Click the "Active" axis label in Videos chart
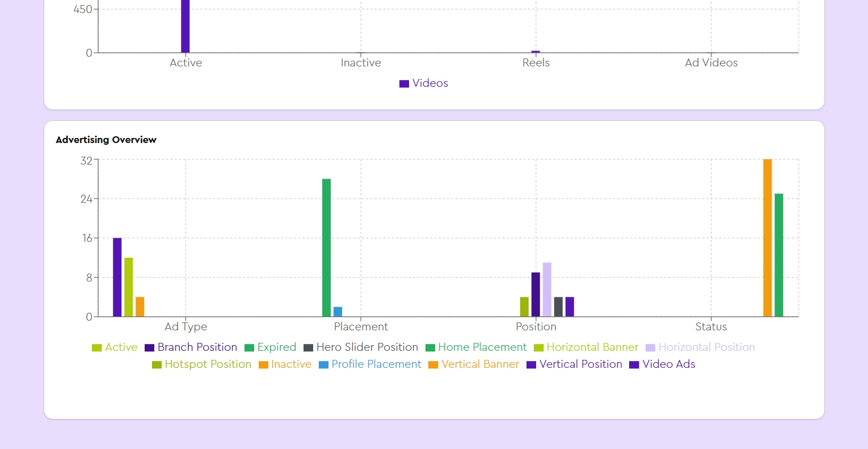 (x=186, y=63)
